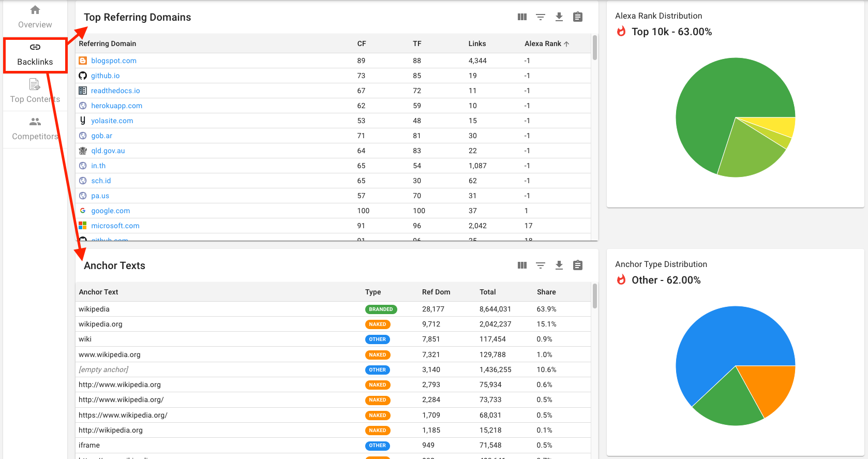
Task: Go to the Overview section
Action: (x=35, y=17)
